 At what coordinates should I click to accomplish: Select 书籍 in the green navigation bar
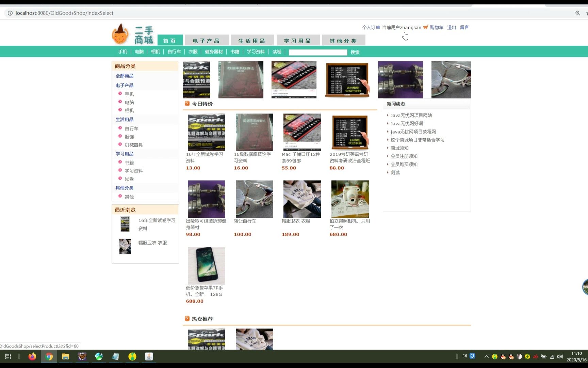pos(235,52)
